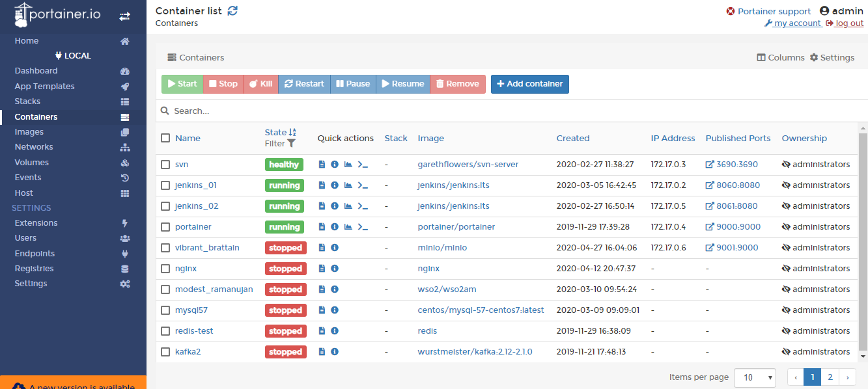Screen dimensions: 868x389
Task: Open logs icon for vibrant_brattain container
Action: (322, 248)
